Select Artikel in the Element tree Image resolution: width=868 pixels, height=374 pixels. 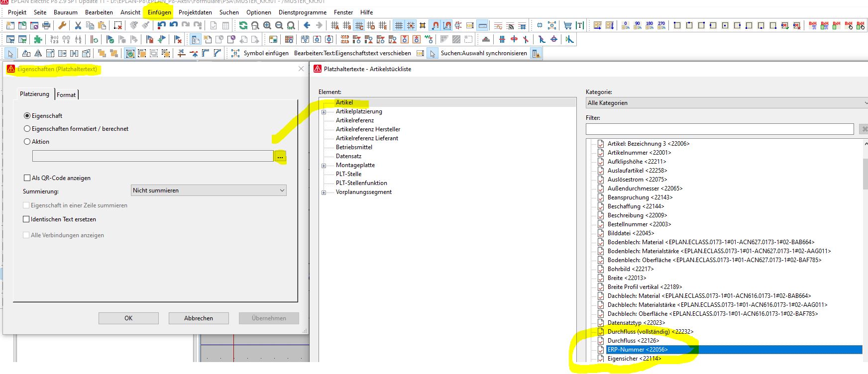tap(344, 102)
